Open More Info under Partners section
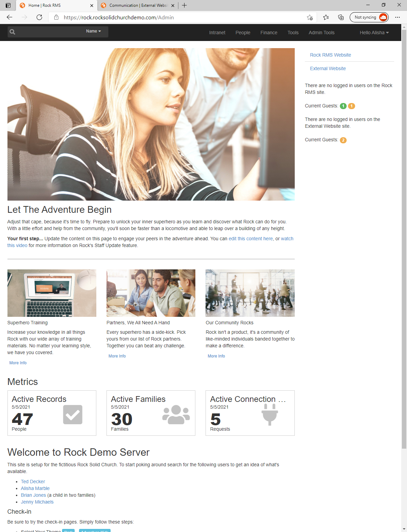The width and height of the screenshot is (407, 532). click(x=117, y=356)
